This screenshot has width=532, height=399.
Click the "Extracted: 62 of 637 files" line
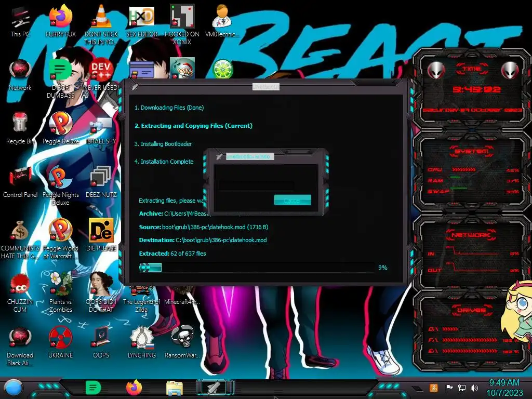point(172,254)
